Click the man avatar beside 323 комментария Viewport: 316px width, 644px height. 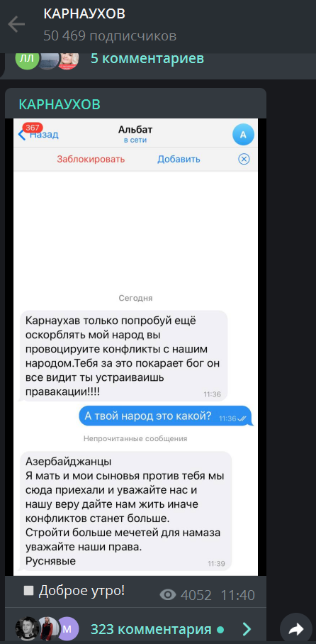(26, 628)
